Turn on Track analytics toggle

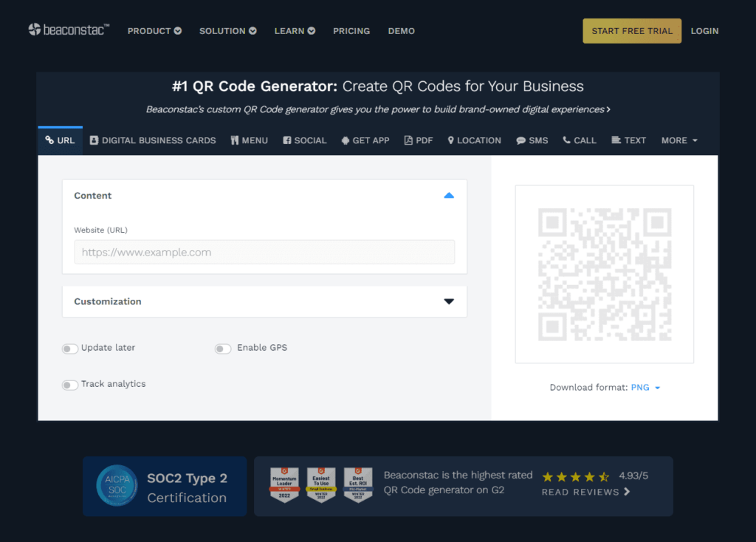tap(70, 385)
